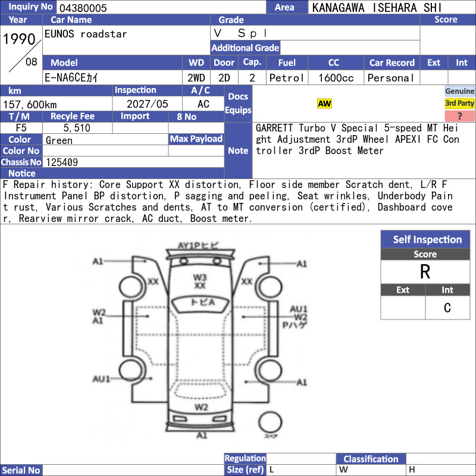Click car record value Personal
This screenshot has width=476, height=476.
(x=391, y=78)
